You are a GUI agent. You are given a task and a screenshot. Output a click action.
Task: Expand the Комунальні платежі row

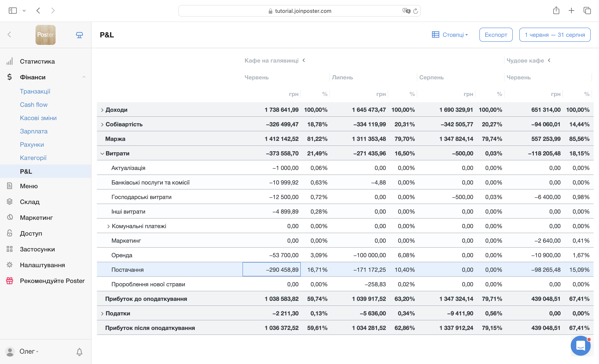click(108, 226)
